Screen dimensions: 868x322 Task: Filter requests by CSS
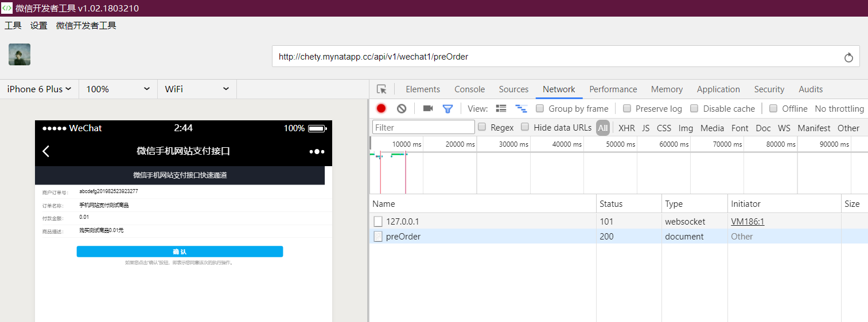coord(664,128)
